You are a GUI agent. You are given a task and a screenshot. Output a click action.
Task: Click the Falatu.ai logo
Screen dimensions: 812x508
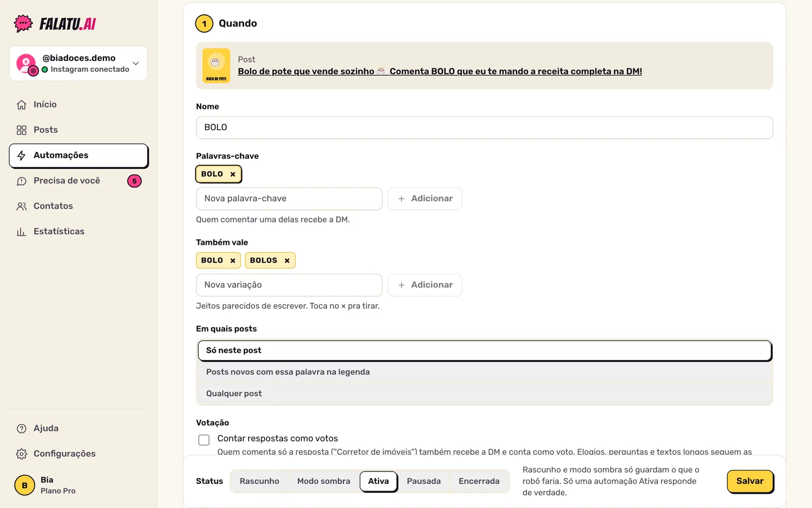(x=55, y=23)
